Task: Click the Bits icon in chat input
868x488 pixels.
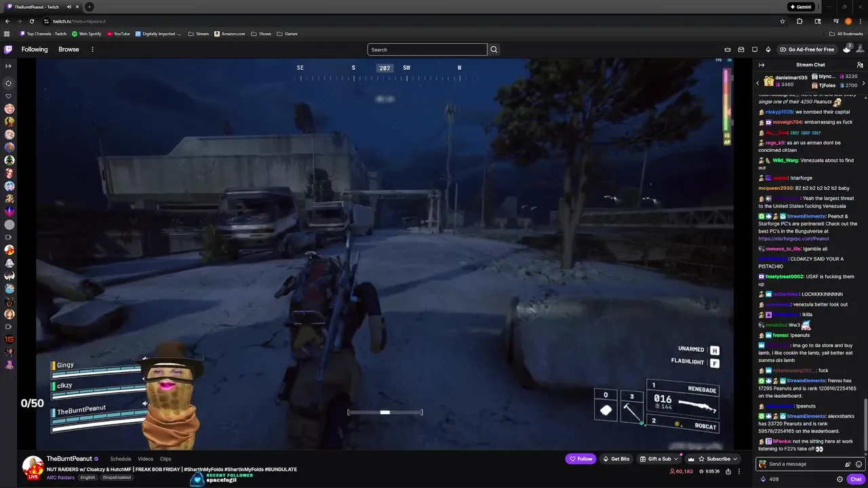Action: [848, 464]
